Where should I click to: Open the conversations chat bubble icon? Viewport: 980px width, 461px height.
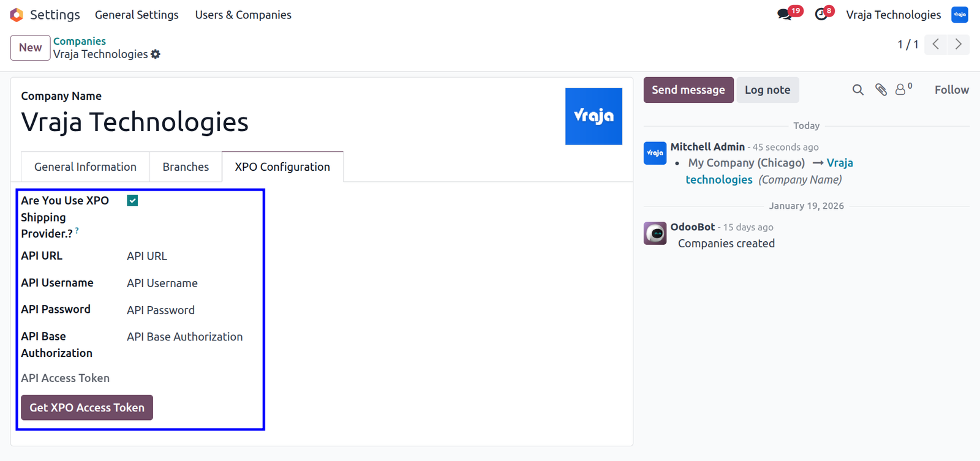pos(785,15)
